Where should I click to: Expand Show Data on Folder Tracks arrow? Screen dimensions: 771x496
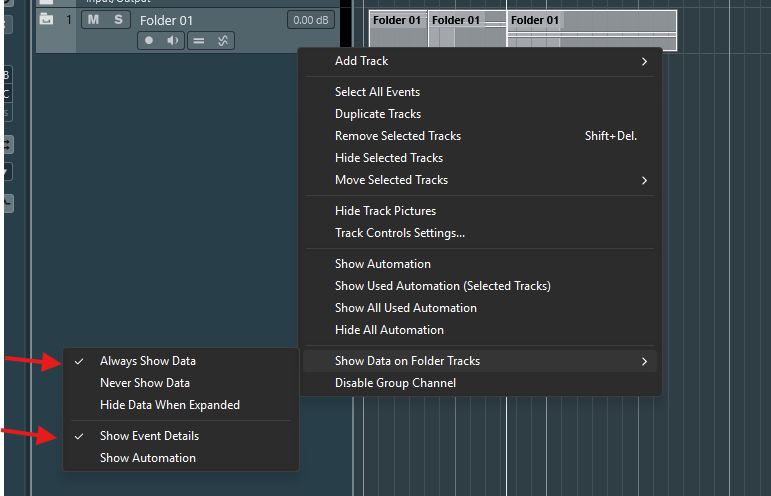tap(644, 361)
